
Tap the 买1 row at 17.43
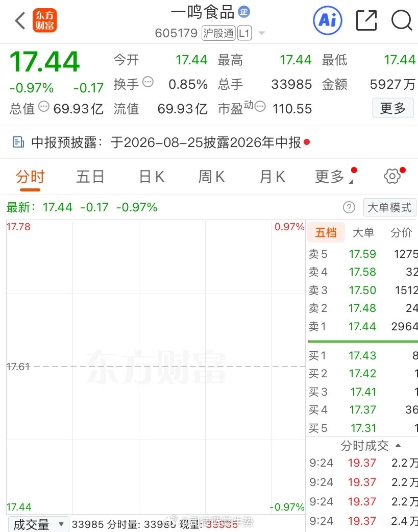click(363, 355)
